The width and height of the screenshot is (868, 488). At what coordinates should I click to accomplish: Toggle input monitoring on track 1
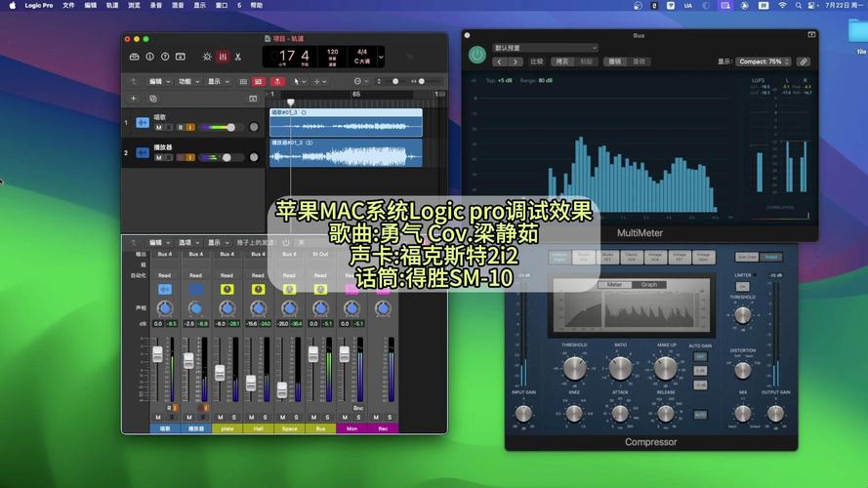click(x=190, y=128)
